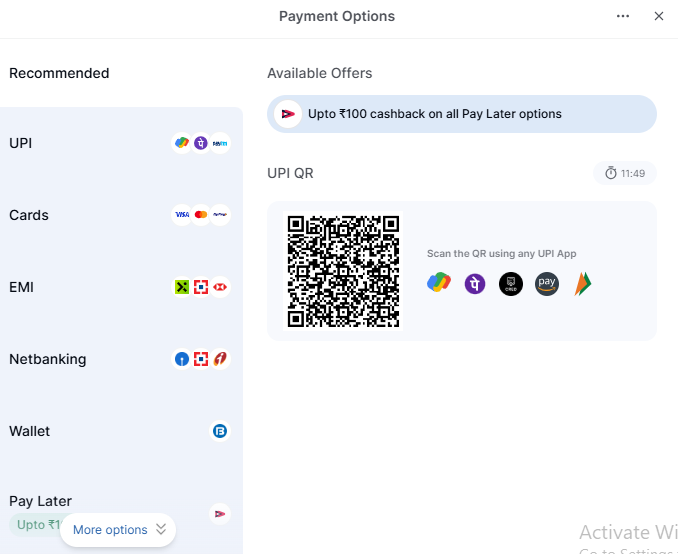Image resolution: width=678 pixels, height=554 pixels.
Task: Open the ₹100 cashback Pay Later offer
Action: point(462,114)
